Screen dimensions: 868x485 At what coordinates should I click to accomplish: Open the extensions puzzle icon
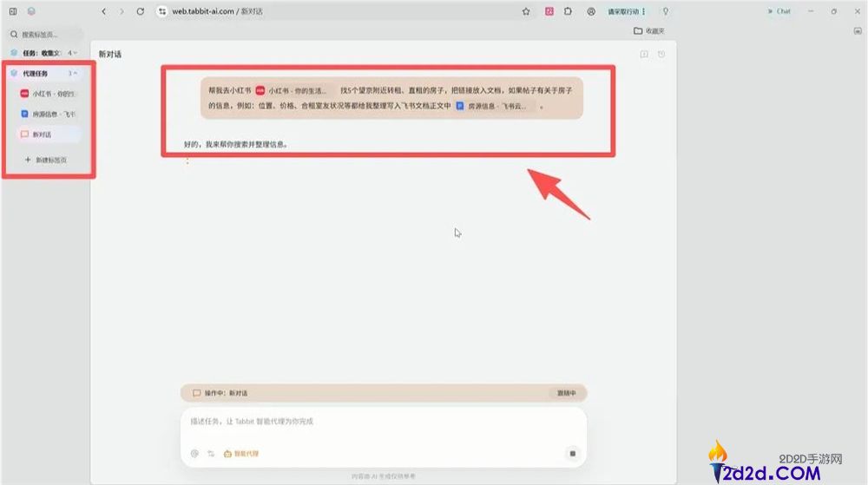click(568, 11)
